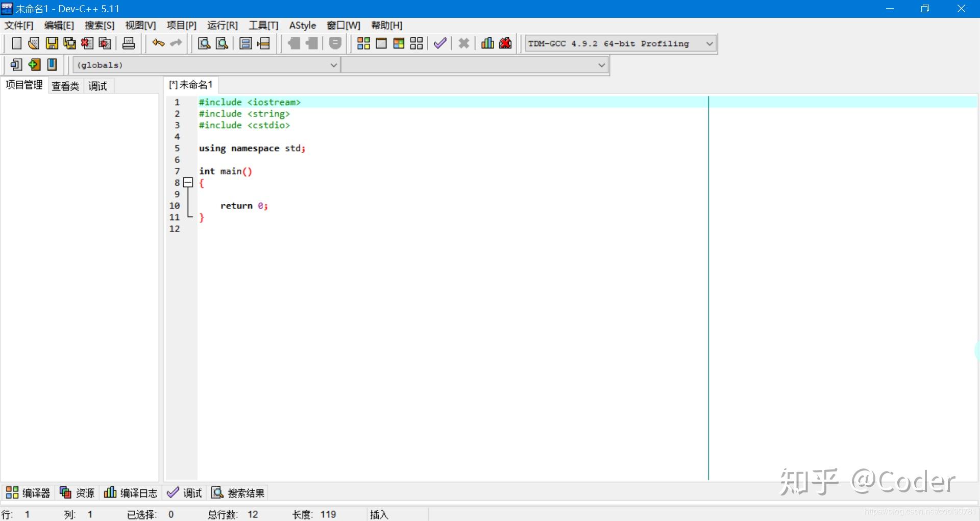Viewport: 980px width, 521px height.
Task: Click the Back navigation arrow icon
Action: pyautogui.click(x=293, y=43)
